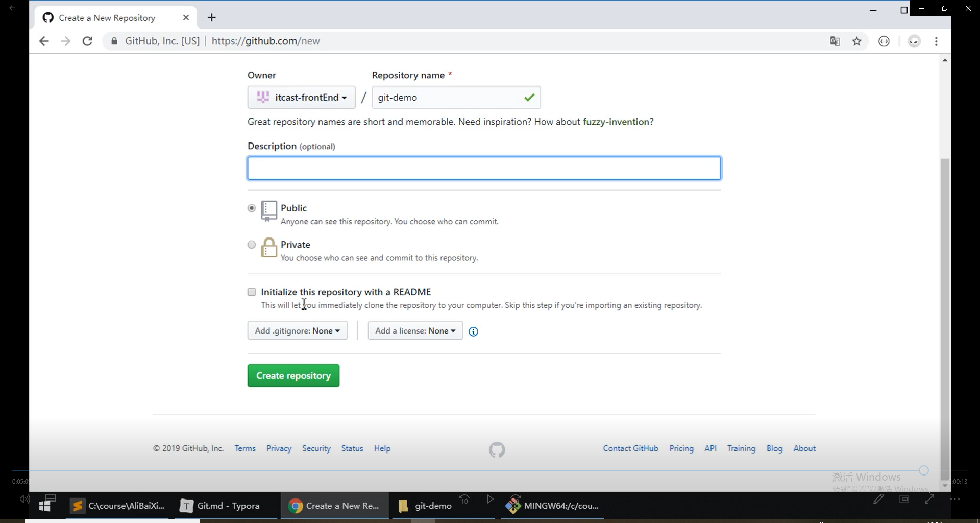
Task: Open the Training footer link
Action: coord(741,448)
